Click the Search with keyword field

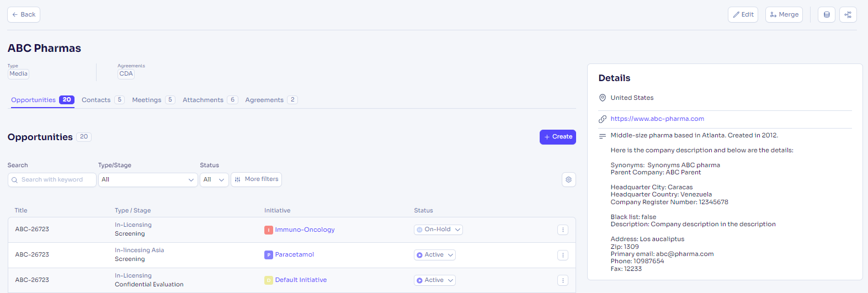click(x=52, y=180)
